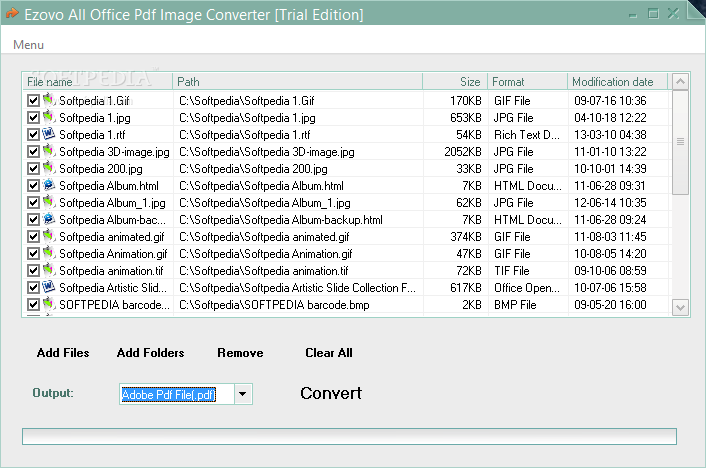Click the Softpedia 3D-image.jpg file icon

tap(49, 151)
